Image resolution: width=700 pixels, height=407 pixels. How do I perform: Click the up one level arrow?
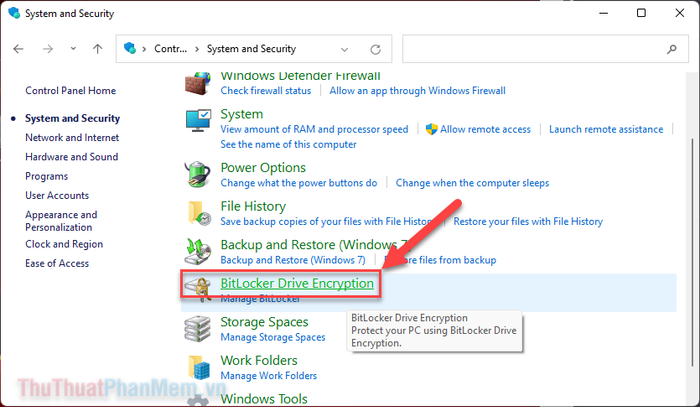click(97, 49)
